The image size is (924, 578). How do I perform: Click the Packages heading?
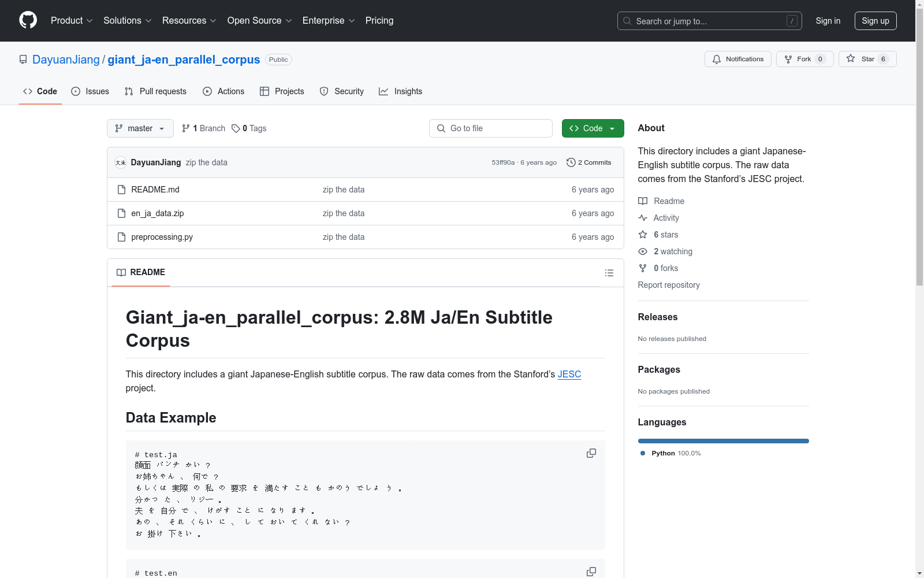pyautogui.click(x=659, y=369)
